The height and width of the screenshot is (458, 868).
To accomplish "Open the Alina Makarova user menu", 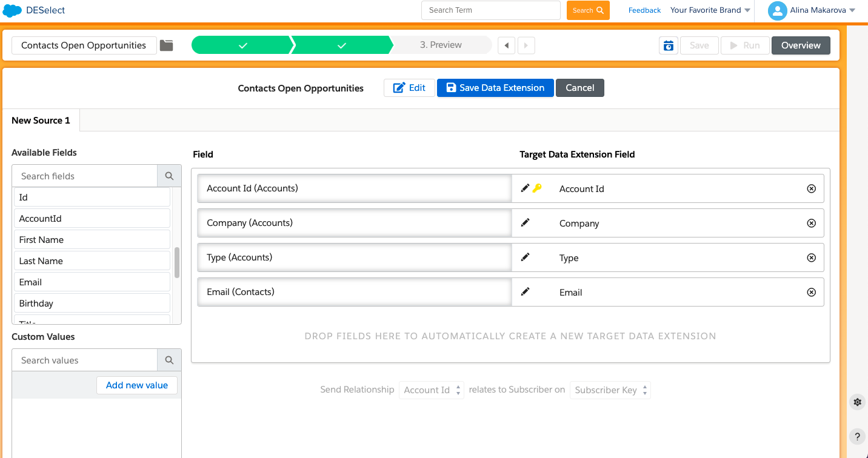I will point(811,10).
